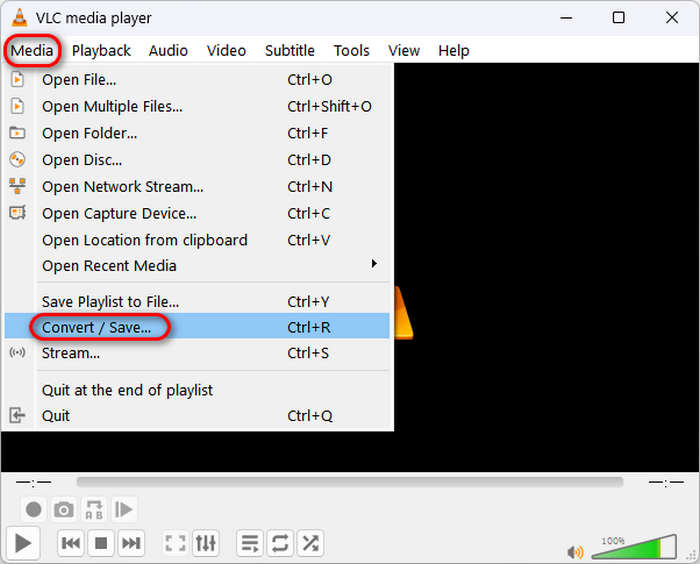Open the Video menu
The image size is (700, 564).
point(226,50)
